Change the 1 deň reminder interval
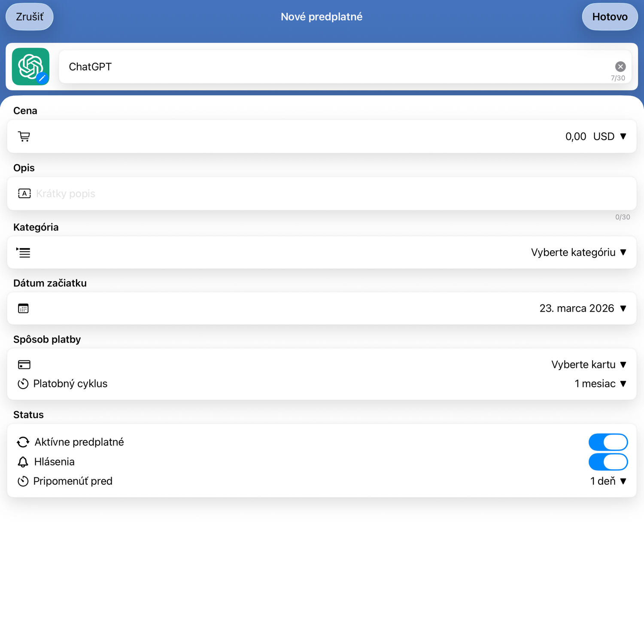Image resolution: width=644 pixels, height=644 pixels. (608, 481)
